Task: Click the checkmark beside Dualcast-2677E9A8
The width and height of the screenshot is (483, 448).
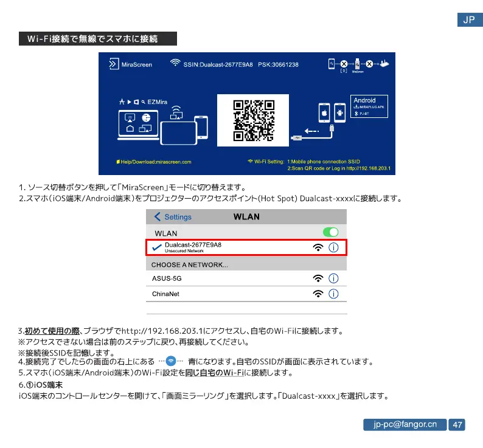Action: (157, 247)
